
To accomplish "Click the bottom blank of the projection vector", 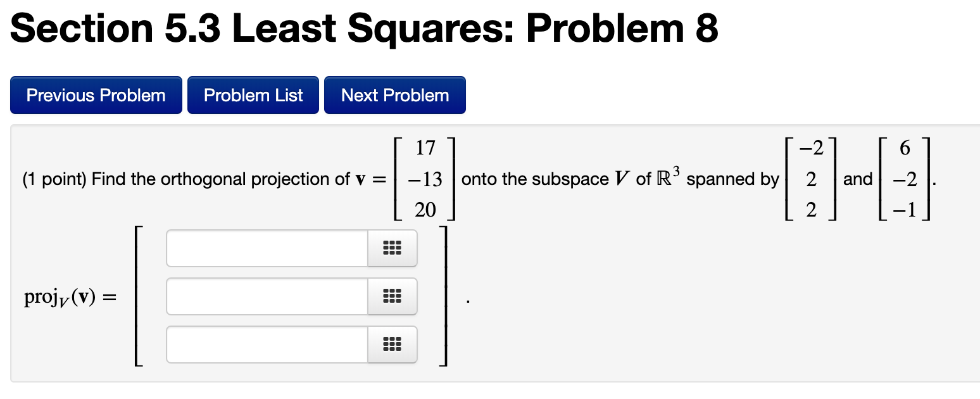I will [266, 345].
